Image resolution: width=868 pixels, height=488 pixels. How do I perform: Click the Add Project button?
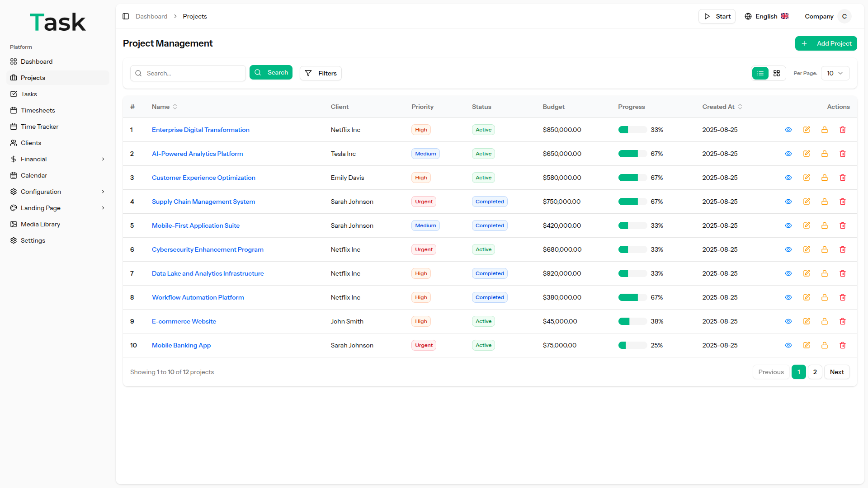826,43
